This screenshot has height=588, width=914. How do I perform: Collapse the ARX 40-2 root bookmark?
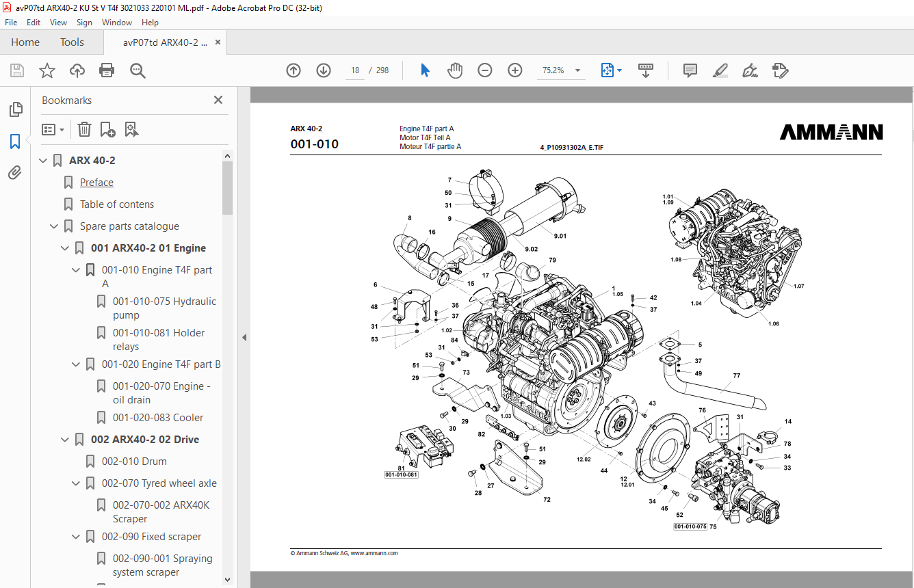point(43,161)
